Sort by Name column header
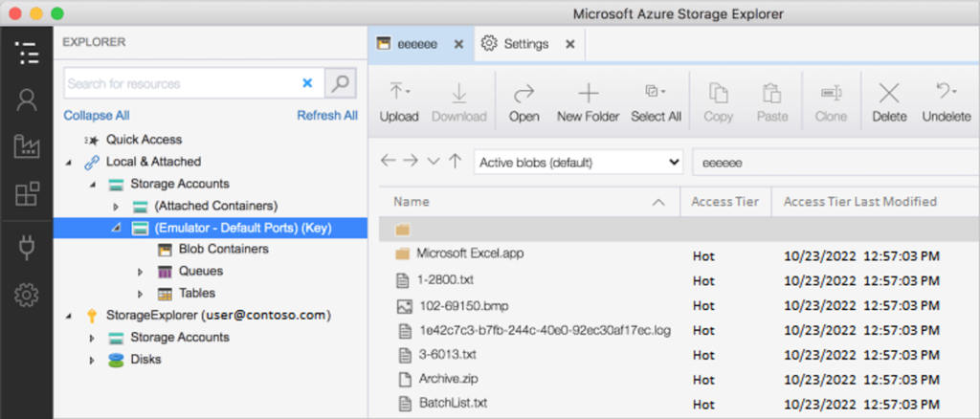The width and height of the screenshot is (980, 419). (529, 202)
